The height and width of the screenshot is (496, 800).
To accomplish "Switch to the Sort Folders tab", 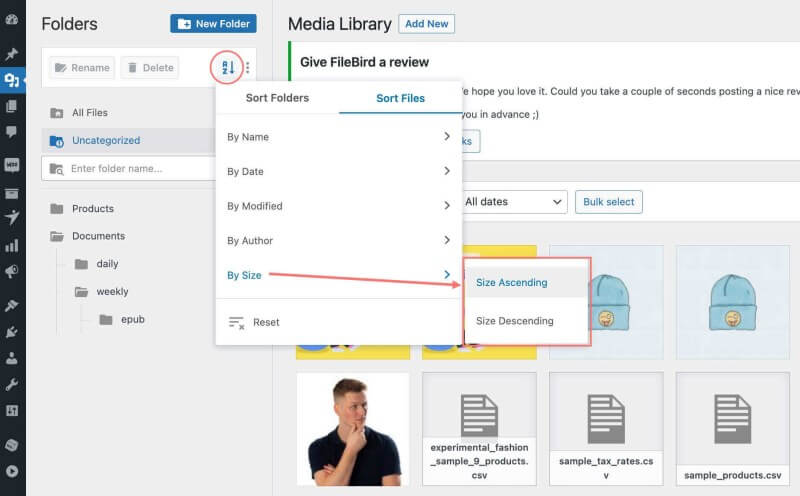I will coord(277,98).
